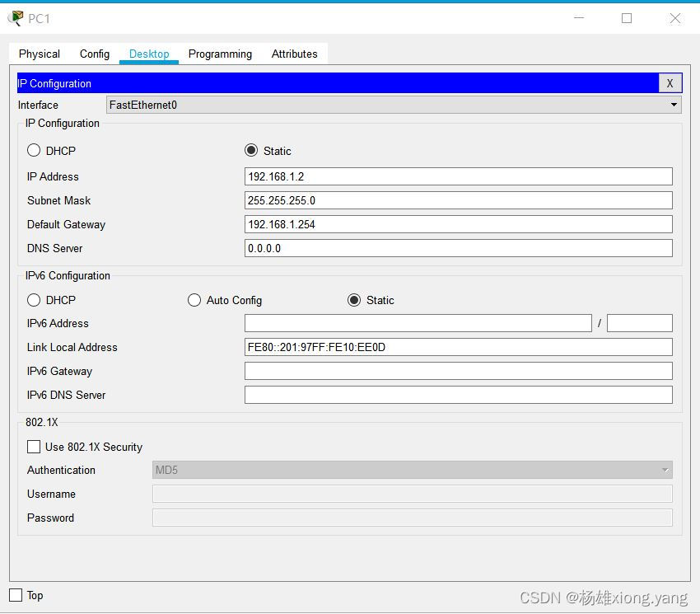The width and height of the screenshot is (700, 614).
Task: Choose IPv6 Auto Config option
Action: [x=194, y=300]
